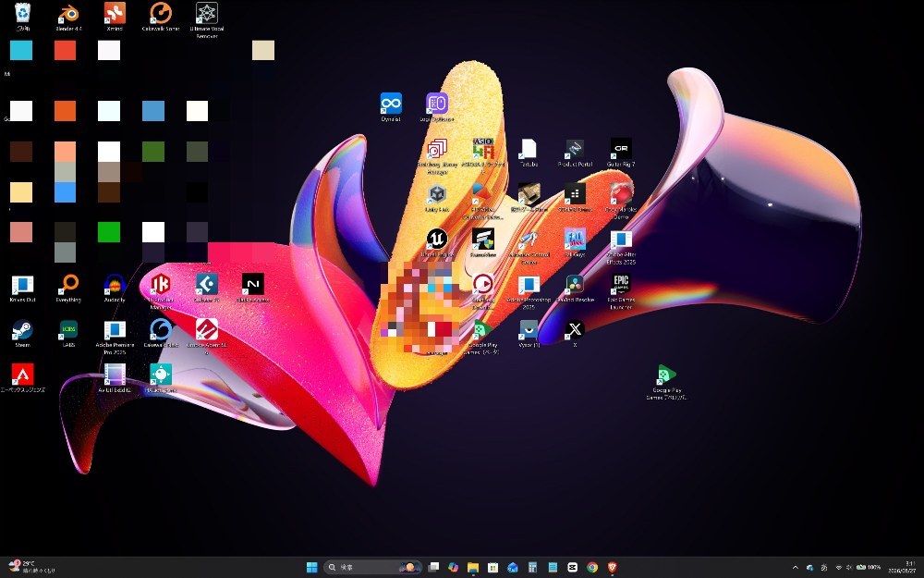Screen dimensions: 924x578
Task: Select the Unreal Engine shortcut
Action: point(437,243)
